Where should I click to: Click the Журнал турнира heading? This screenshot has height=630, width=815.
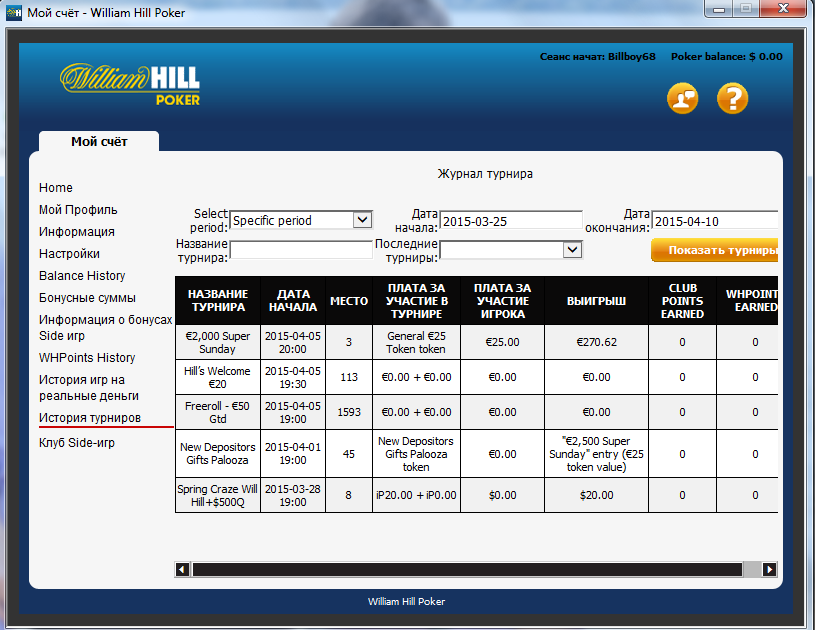pyautogui.click(x=485, y=174)
